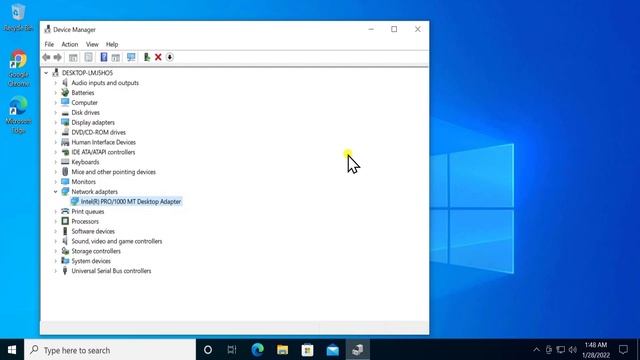Open the Action menu
This screenshot has width=640, height=360.
[70, 44]
